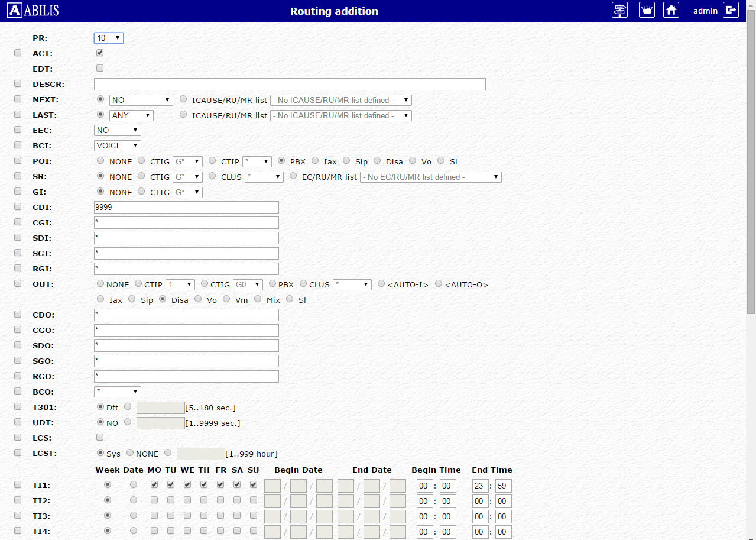
Task: Select the Date radio in TI1 row
Action: point(134,484)
